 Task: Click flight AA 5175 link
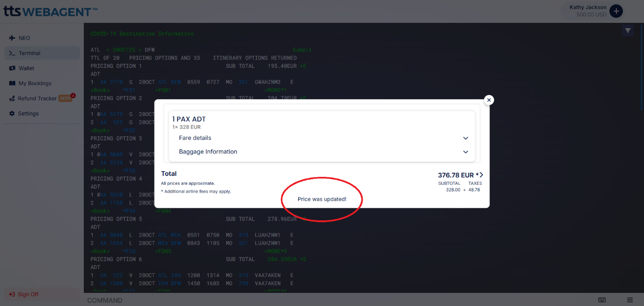(x=111, y=114)
